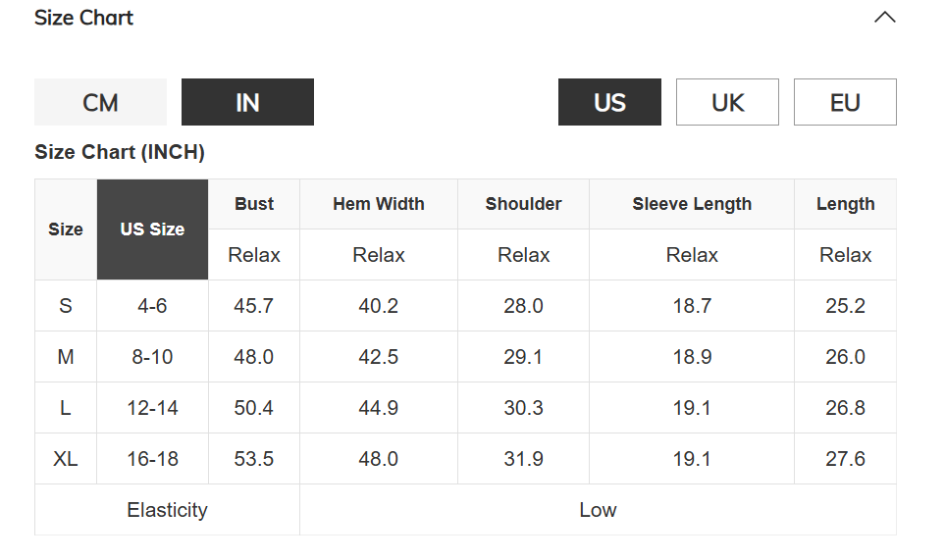Click the Size Chart heading
Image resolution: width=945 pixels, height=560 pixels.
[83, 18]
